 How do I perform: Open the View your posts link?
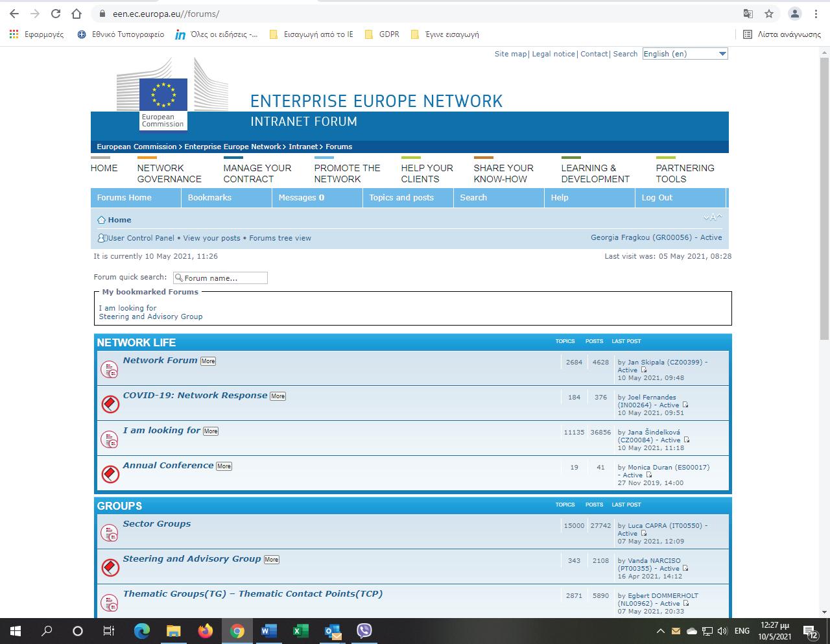click(x=211, y=238)
